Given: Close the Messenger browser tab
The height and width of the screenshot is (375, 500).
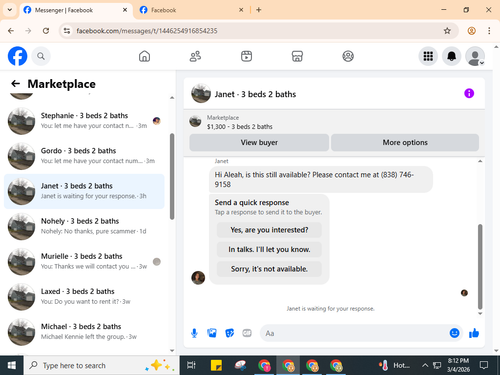Looking at the screenshot, I should [x=125, y=10].
